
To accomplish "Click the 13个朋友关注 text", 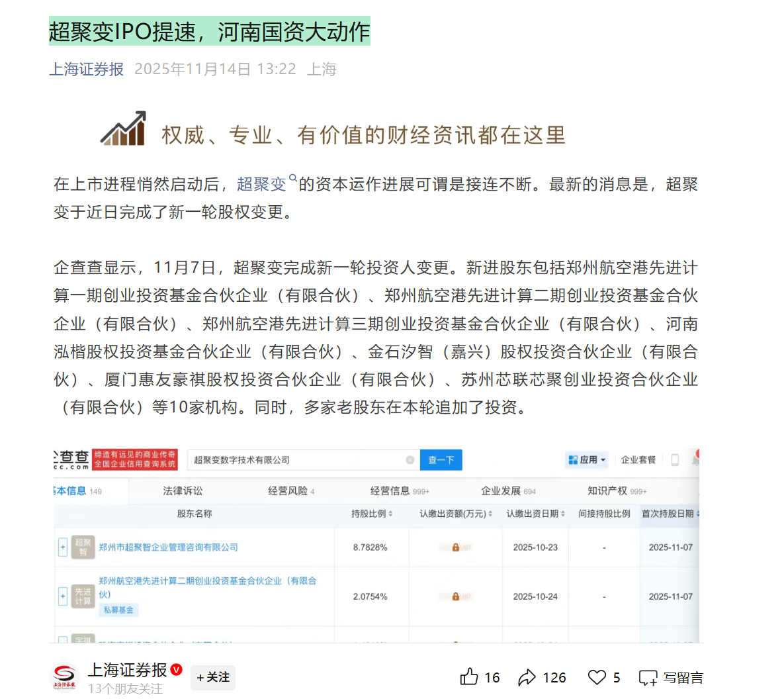I will (126, 689).
